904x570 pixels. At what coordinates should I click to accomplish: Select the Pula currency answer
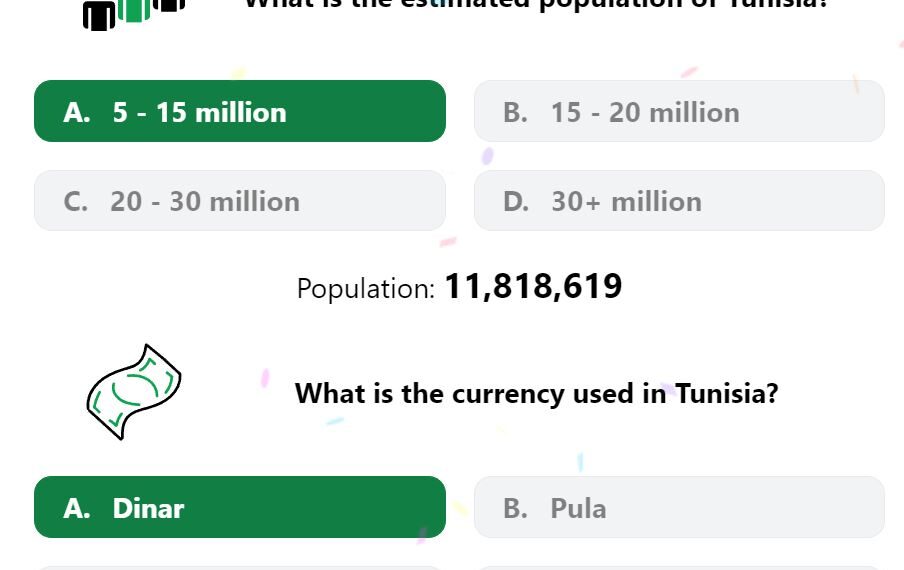click(x=679, y=507)
